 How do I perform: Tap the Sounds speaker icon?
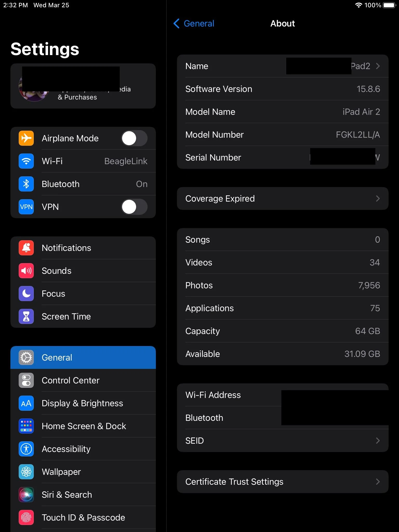tap(26, 271)
